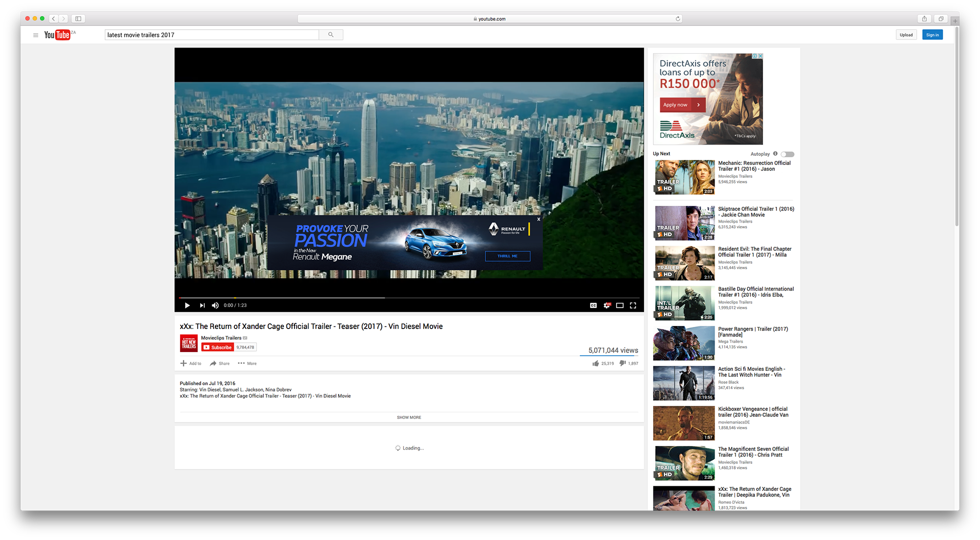
Task: Play the video
Action: [187, 306]
